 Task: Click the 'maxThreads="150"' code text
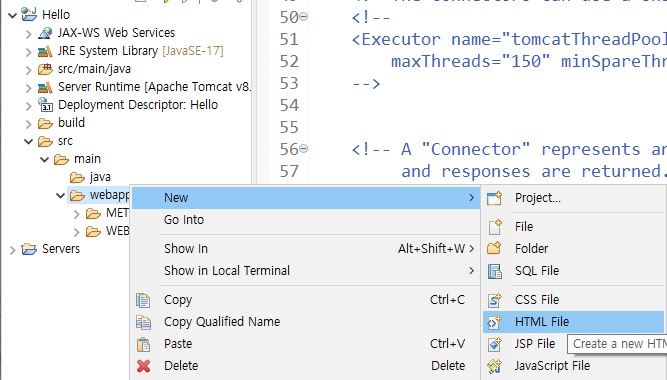pos(471,62)
